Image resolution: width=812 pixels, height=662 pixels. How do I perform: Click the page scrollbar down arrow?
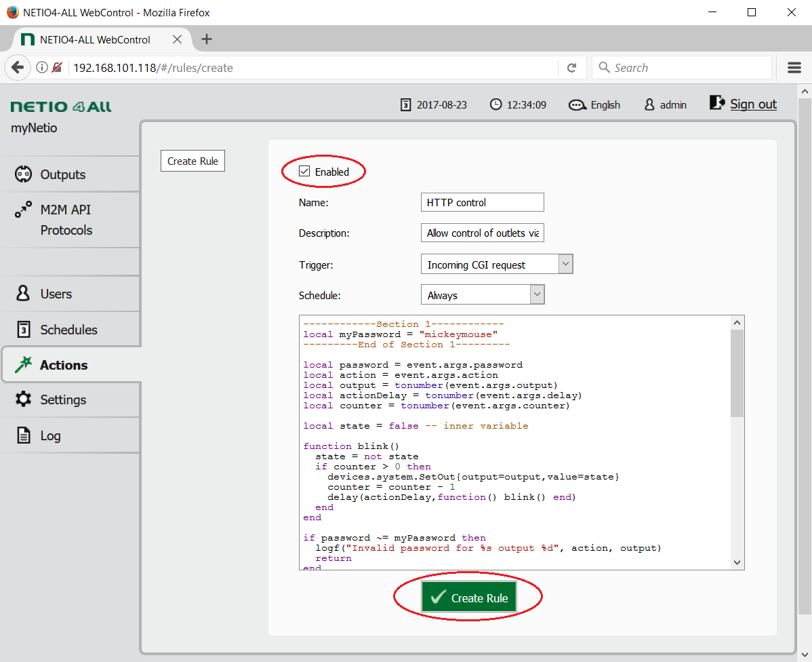pos(805,655)
